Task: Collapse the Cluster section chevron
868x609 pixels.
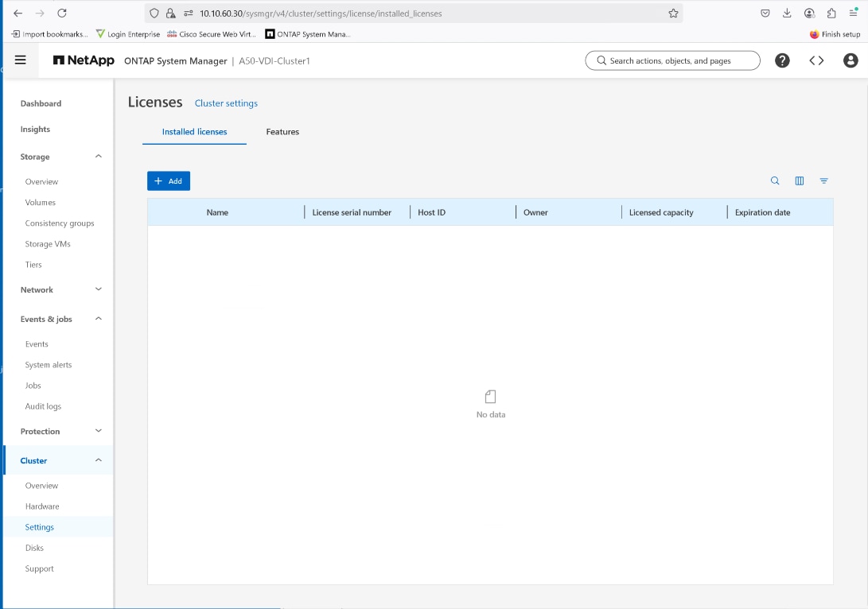Action: [x=99, y=460]
